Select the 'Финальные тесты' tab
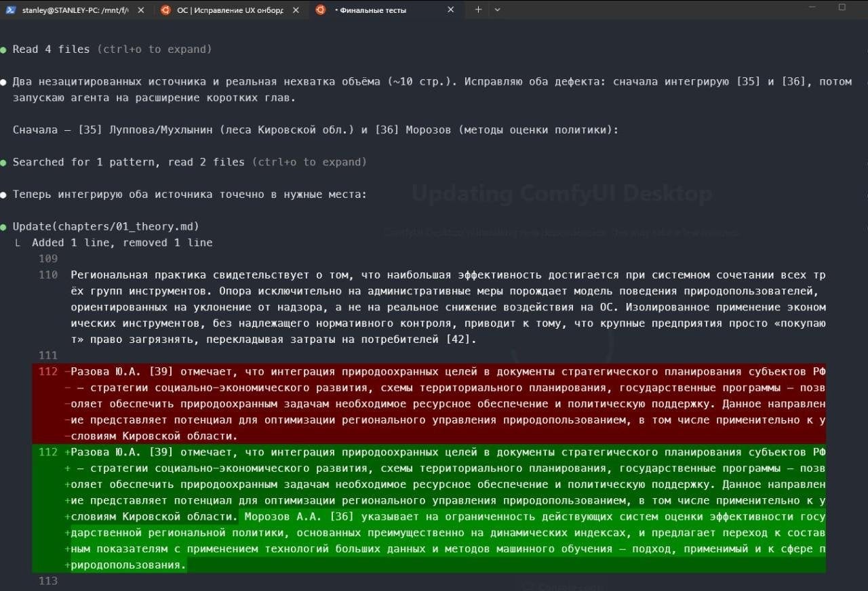Screen dimensions: 868x591 point(384,9)
